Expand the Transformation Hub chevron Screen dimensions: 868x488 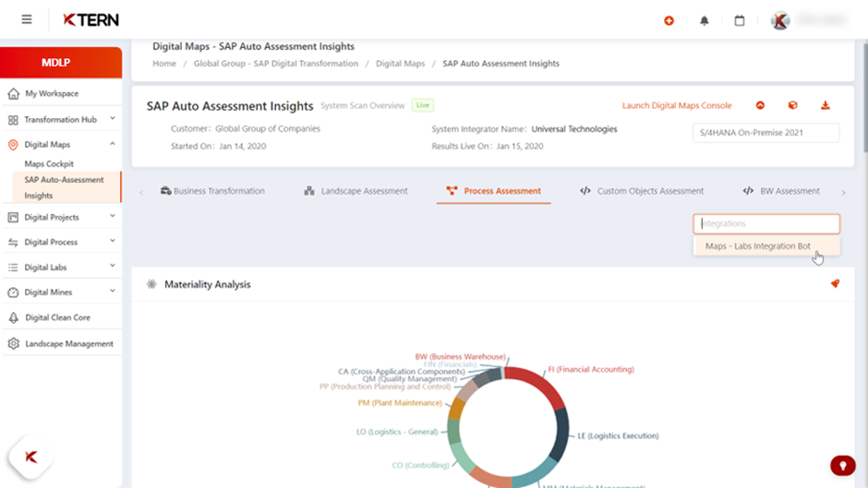pos(113,118)
